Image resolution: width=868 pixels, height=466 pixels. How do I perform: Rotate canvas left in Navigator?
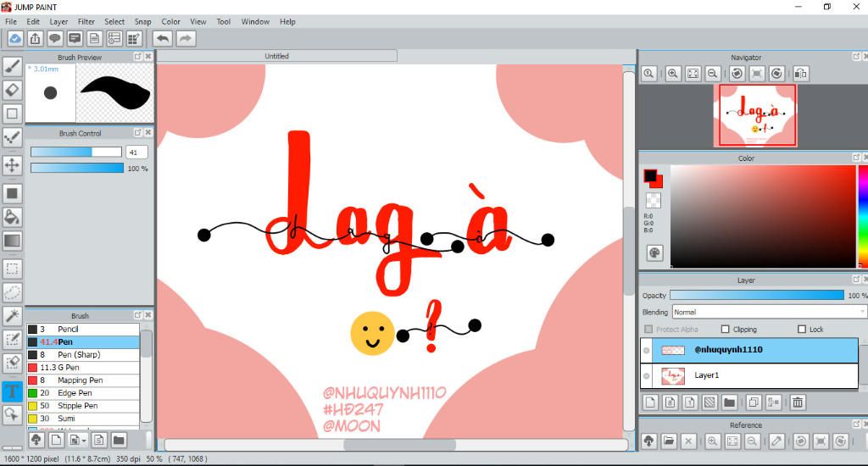(737, 73)
